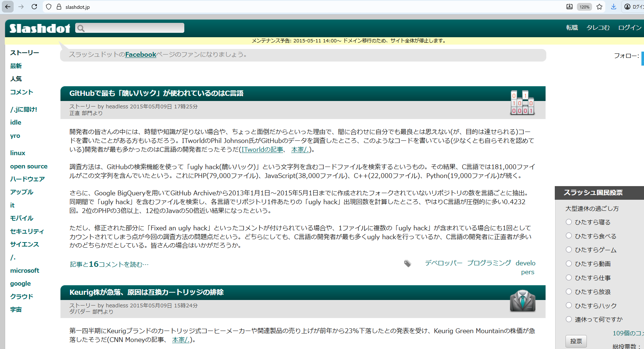Reload the page with the refresh icon
The height and width of the screenshot is (349, 644).
(x=34, y=7)
